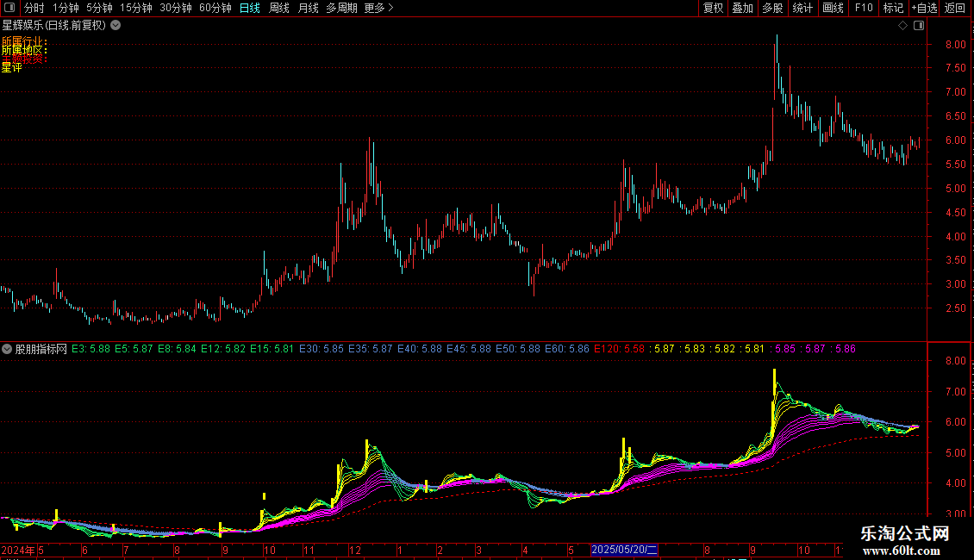The width and height of the screenshot is (974, 560).
Task: Select the 30分钟 period
Action: (x=176, y=8)
